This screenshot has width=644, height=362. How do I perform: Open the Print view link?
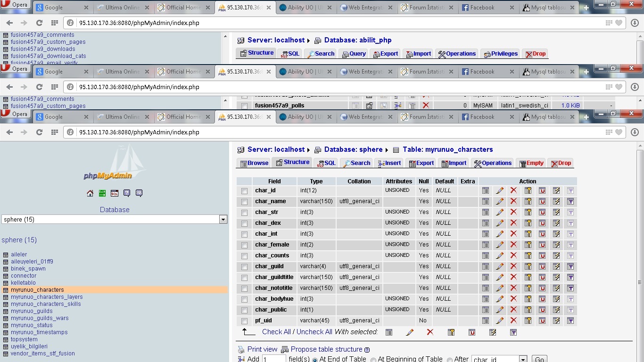pos(262,349)
